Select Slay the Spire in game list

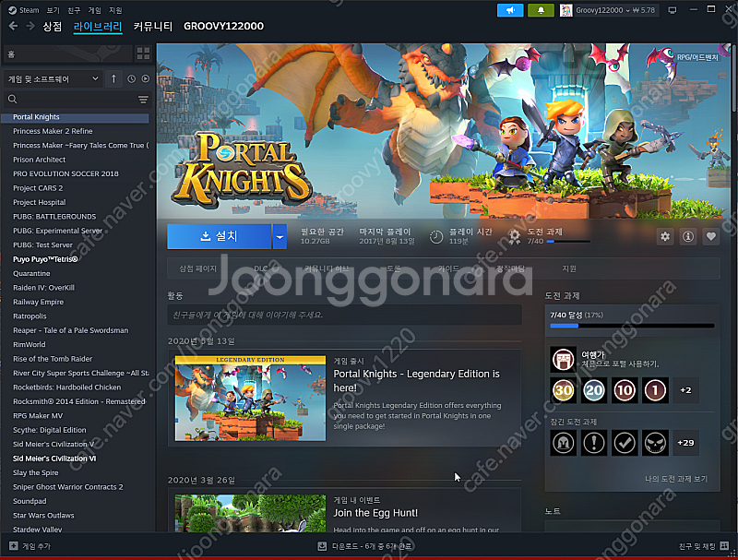pyautogui.click(x=36, y=473)
